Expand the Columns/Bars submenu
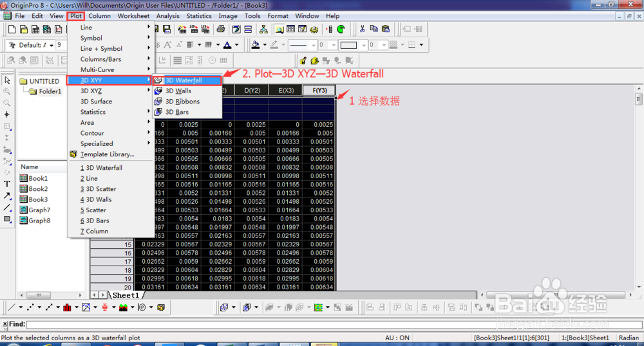The height and width of the screenshot is (346, 644). pyautogui.click(x=111, y=59)
